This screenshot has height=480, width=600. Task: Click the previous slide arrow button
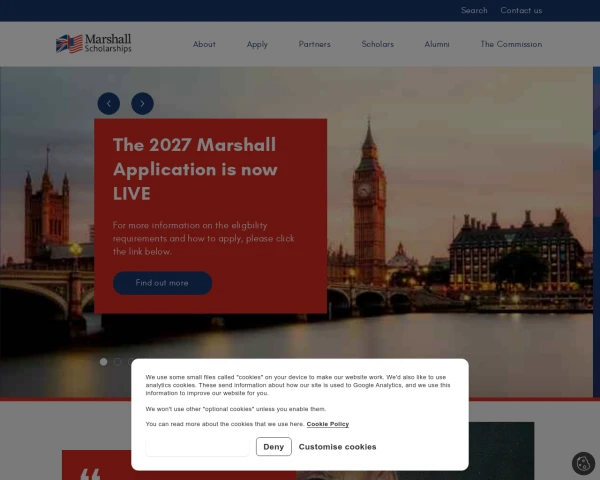click(109, 103)
